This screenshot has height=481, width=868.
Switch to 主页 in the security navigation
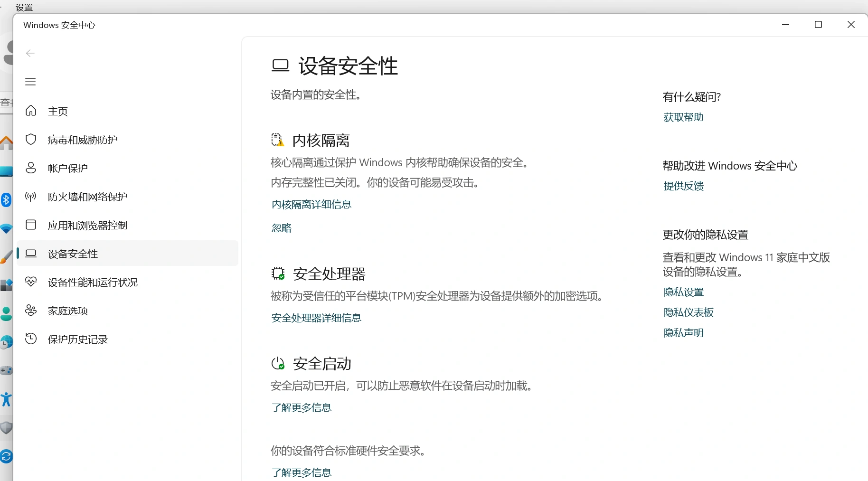pos(58,111)
